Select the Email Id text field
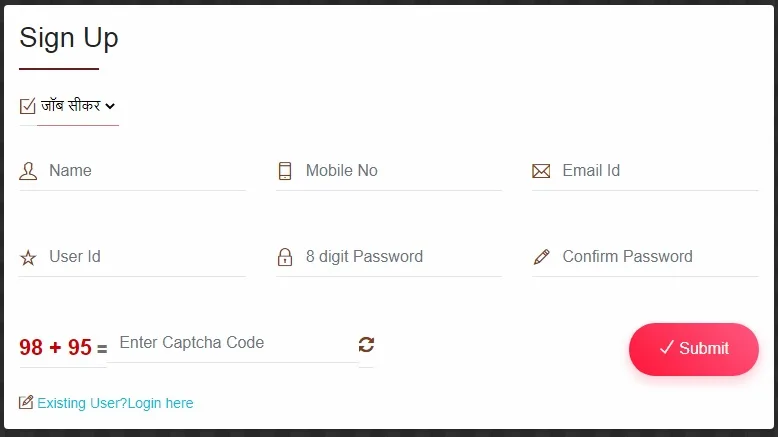 [x=660, y=171]
